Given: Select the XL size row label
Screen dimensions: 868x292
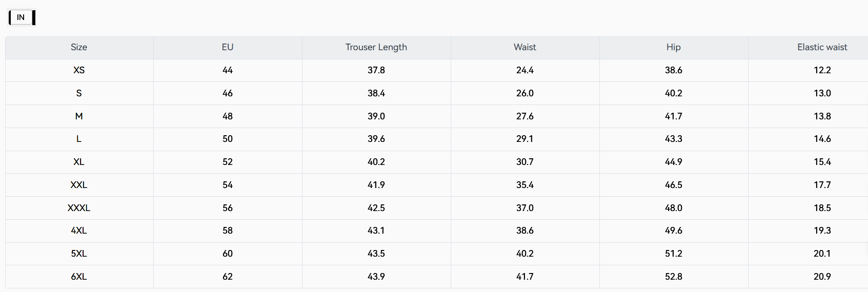Looking at the screenshot, I should 79,162.
